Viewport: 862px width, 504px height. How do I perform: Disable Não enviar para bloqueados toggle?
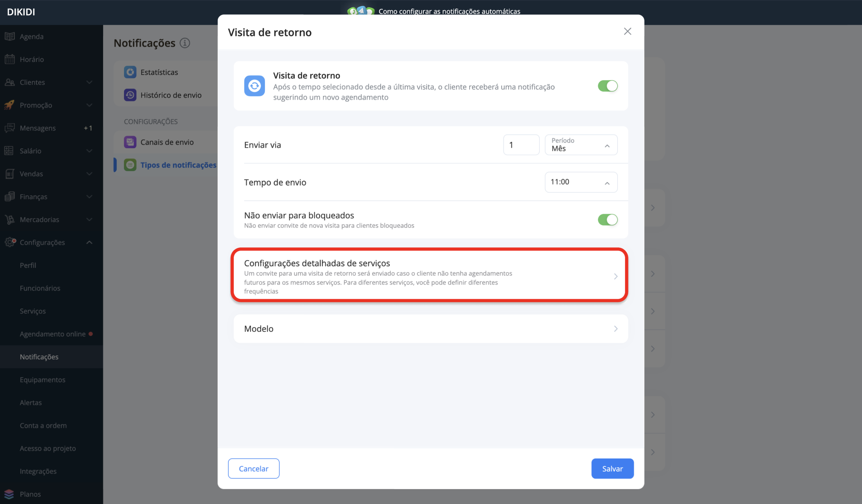(x=608, y=219)
